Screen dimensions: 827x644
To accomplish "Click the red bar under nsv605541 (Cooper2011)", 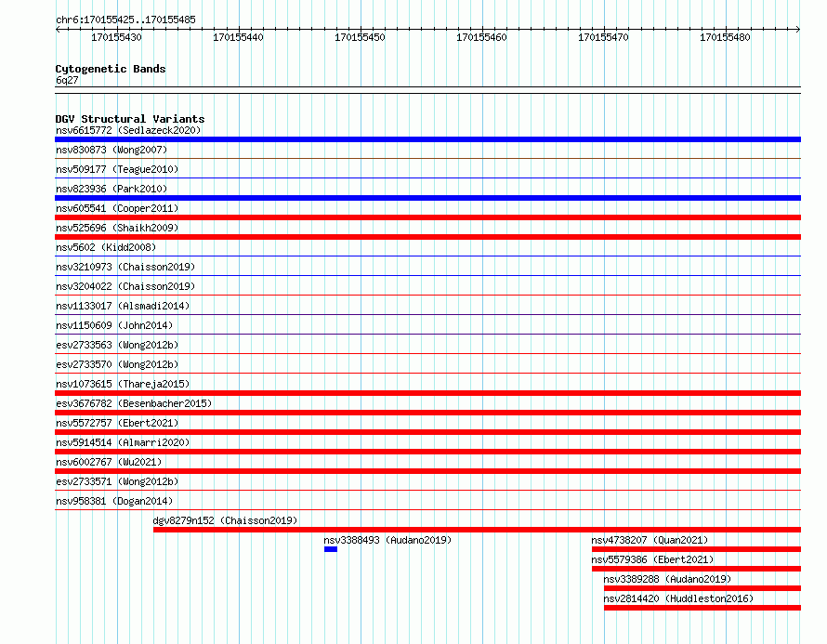I will 427,217.
